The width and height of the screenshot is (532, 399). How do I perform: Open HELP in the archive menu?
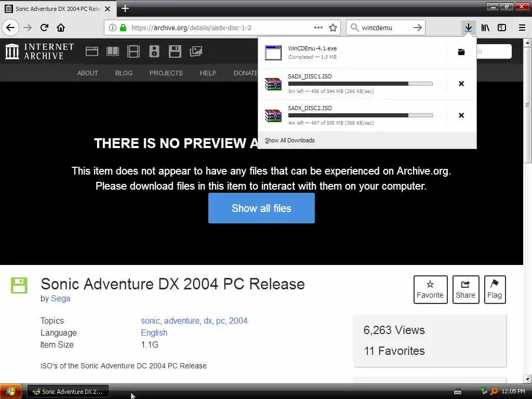point(208,73)
